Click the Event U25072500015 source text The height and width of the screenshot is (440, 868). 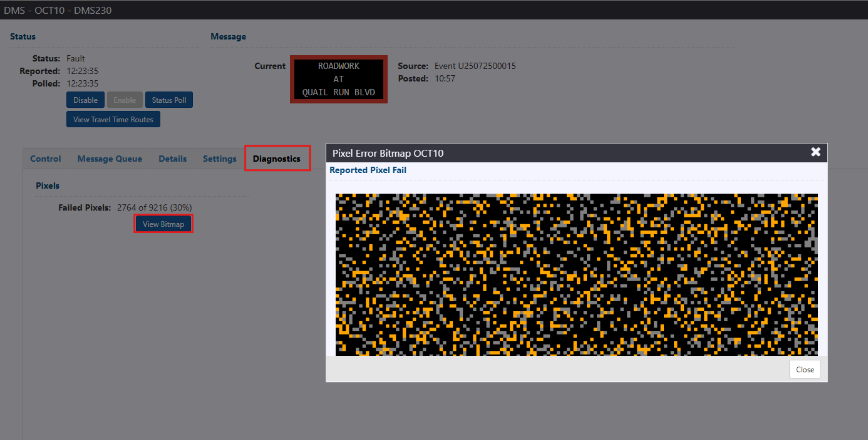tap(475, 66)
